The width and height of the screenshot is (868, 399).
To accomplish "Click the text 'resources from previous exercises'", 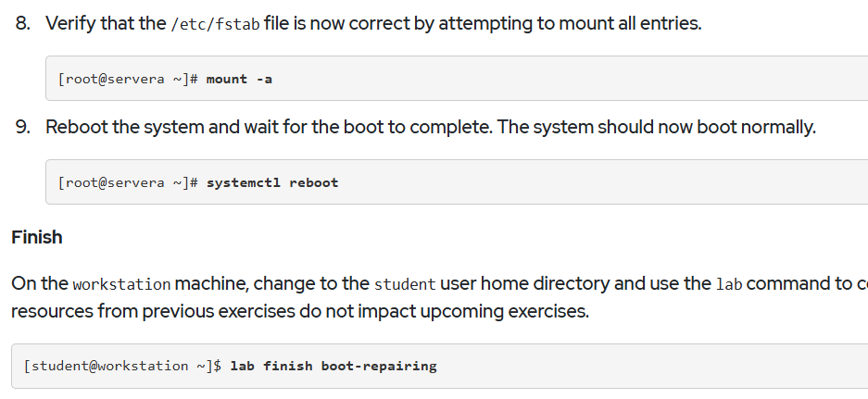I will 154,312.
